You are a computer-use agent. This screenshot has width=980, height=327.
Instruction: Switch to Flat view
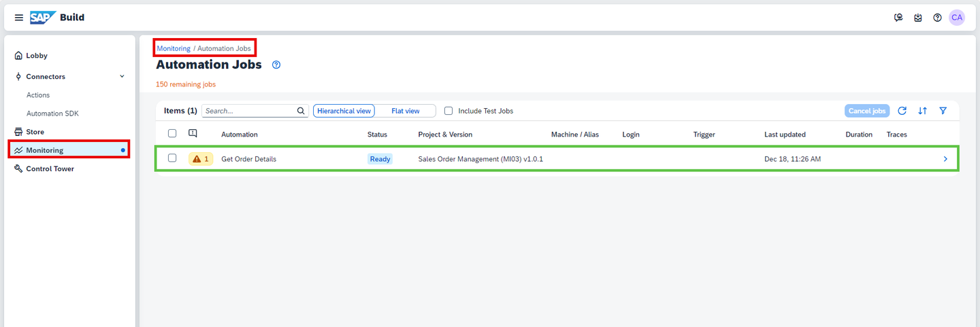pyautogui.click(x=406, y=111)
